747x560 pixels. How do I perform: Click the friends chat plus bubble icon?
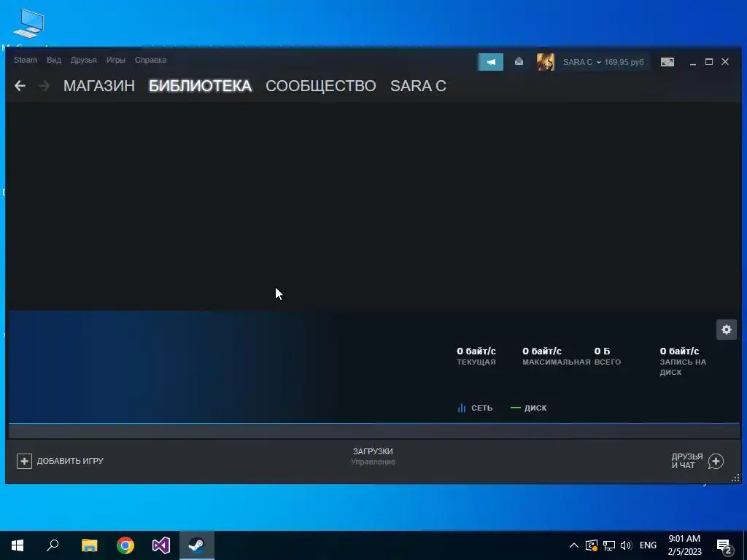(x=716, y=461)
